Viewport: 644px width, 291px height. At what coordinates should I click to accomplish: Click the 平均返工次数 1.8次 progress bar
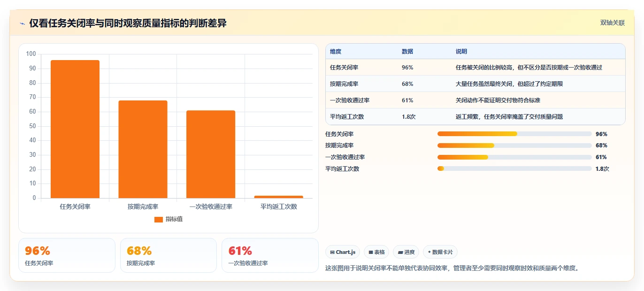click(514, 169)
